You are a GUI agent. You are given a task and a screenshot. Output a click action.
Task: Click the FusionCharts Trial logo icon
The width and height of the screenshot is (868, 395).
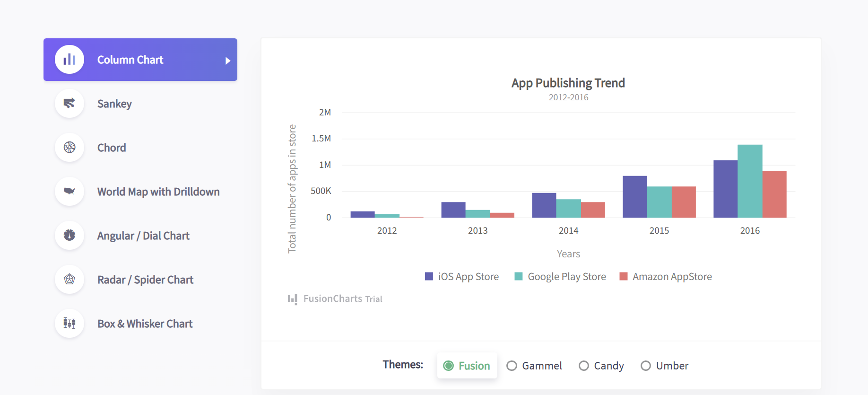click(293, 299)
